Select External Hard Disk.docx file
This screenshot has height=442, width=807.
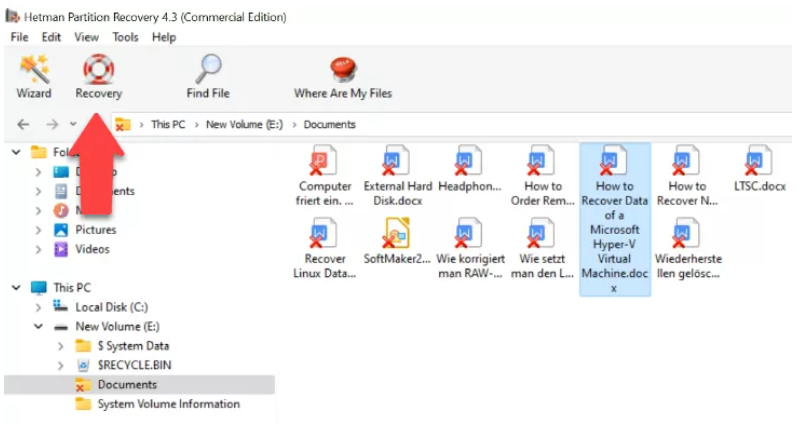tap(398, 176)
